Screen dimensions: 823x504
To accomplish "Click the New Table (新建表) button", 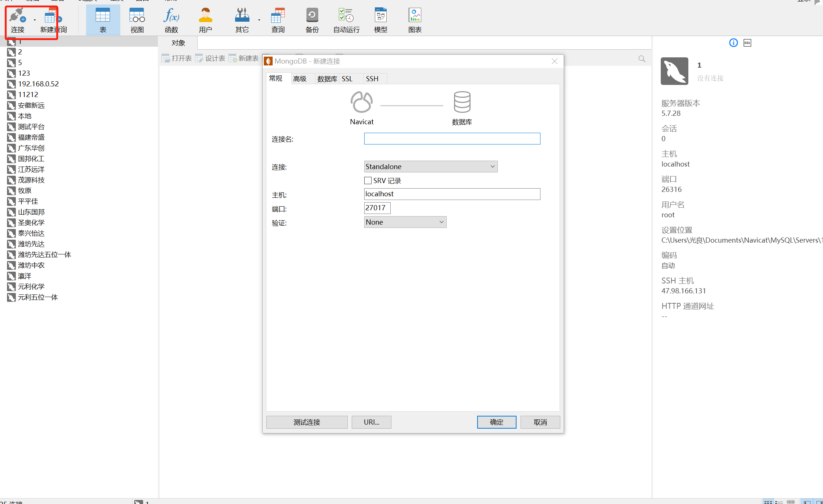I will pos(244,58).
